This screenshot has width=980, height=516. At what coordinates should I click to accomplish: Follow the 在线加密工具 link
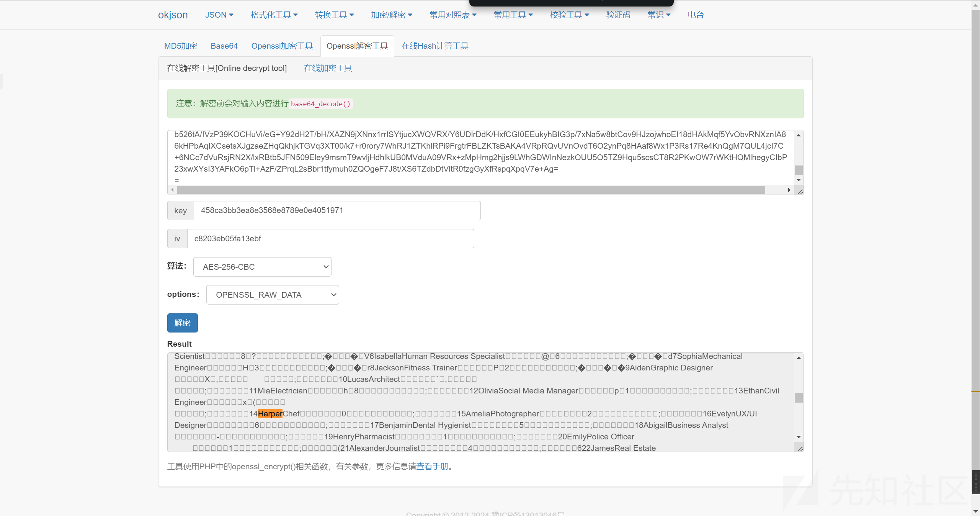pyautogui.click(x=328, y=68)
